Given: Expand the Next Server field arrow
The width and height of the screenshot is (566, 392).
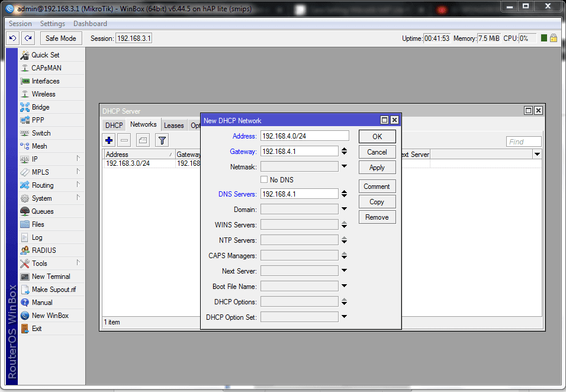Looking at the screenshot, I should click(x=345, y=271).
